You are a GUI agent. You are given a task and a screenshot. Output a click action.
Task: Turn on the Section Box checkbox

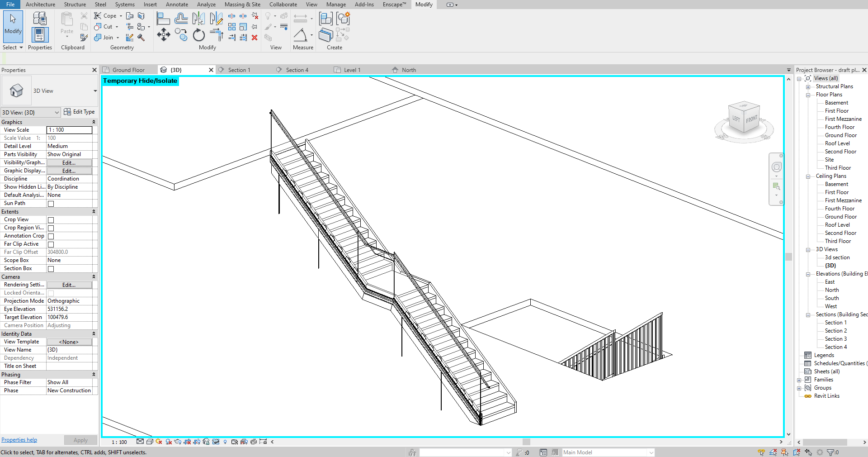(51, 269)
